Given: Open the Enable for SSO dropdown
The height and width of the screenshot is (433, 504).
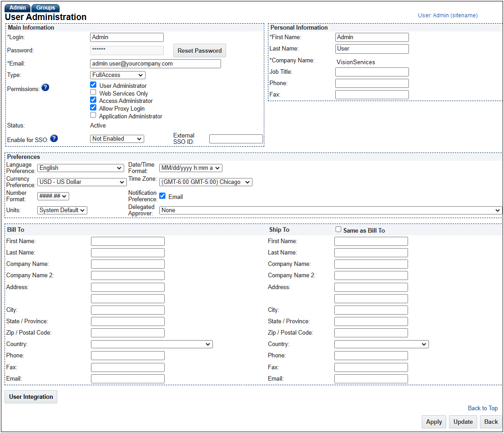Looking at the screenshot, I should click(x=117, y=138).
